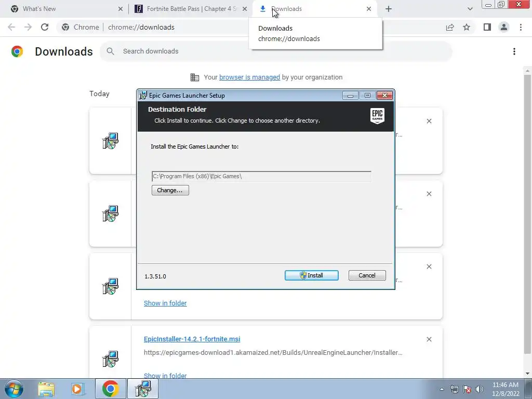532x399 pixels.
Task: Close the Fortnite Battle Pass tab
Action: (x=245, y=9)
